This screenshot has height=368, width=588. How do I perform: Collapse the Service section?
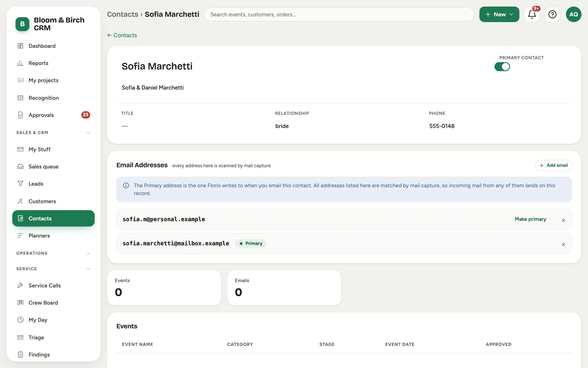[x=53, y=269]
